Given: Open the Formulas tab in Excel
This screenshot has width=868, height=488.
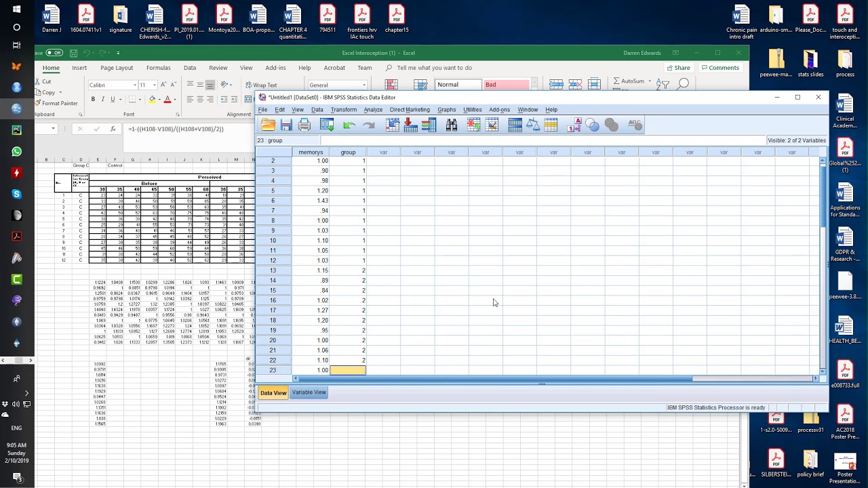Looking at the screenshot, I should point(158,68).
